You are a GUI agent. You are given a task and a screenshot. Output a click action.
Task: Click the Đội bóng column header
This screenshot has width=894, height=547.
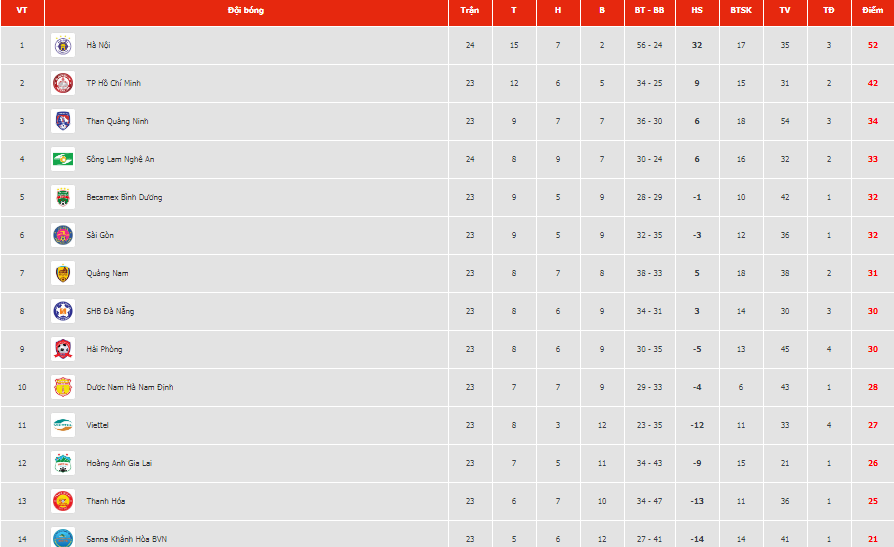246,10
